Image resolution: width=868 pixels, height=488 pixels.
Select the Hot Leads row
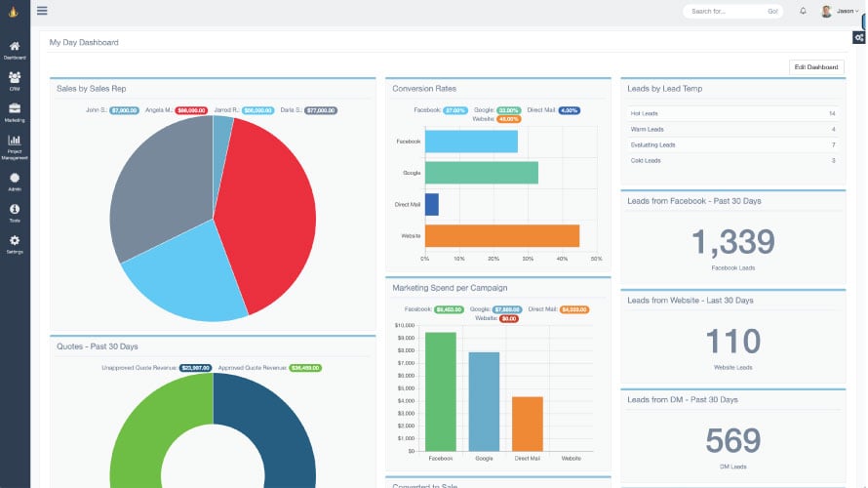[x=732, y=113]
